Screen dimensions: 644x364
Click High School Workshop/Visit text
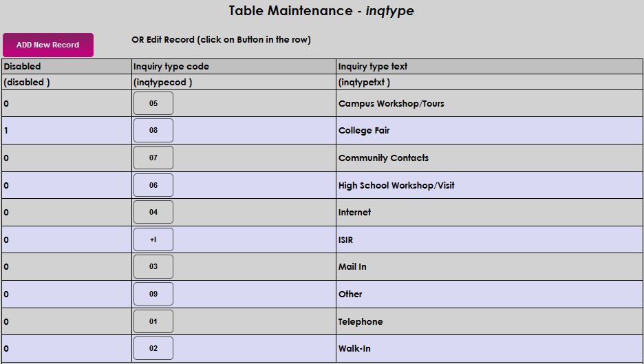coord(396,185)
